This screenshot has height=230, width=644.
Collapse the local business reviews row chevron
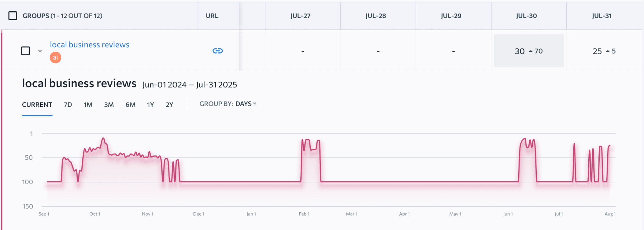(x=40, y=51)
